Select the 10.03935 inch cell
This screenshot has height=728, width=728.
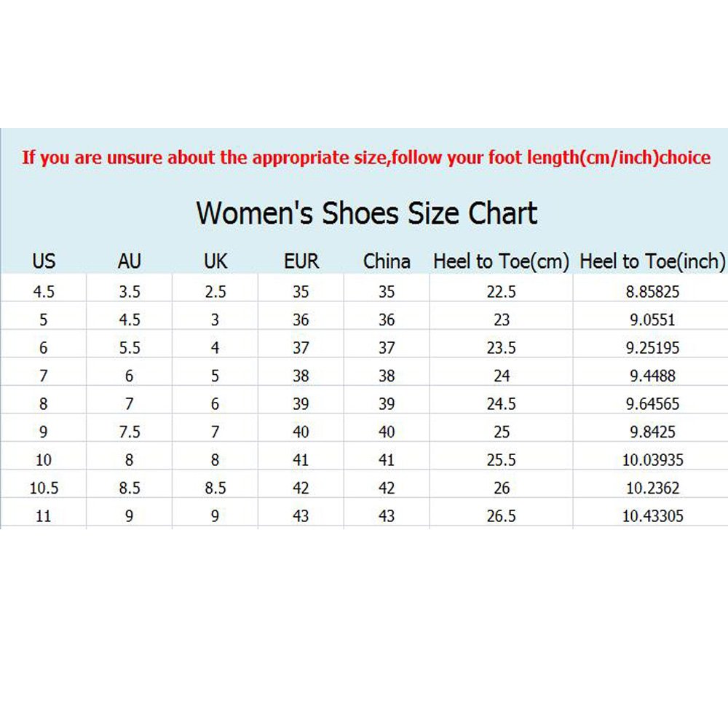click(652, 460)
